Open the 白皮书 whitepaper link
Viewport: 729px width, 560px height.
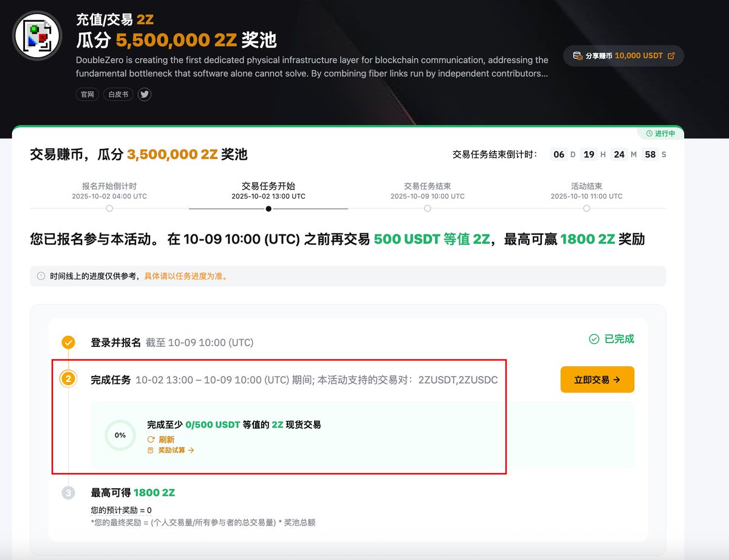tap(118, 95)
